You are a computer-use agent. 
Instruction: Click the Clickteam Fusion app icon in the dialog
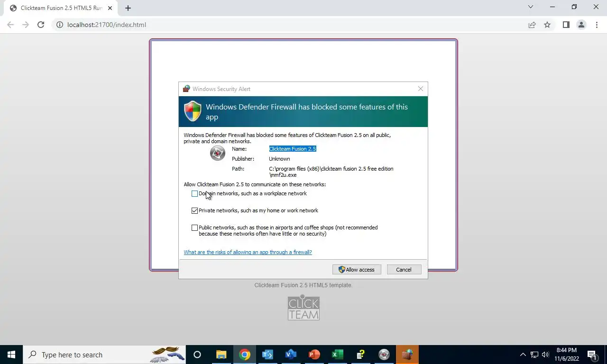tap(218, 153)
